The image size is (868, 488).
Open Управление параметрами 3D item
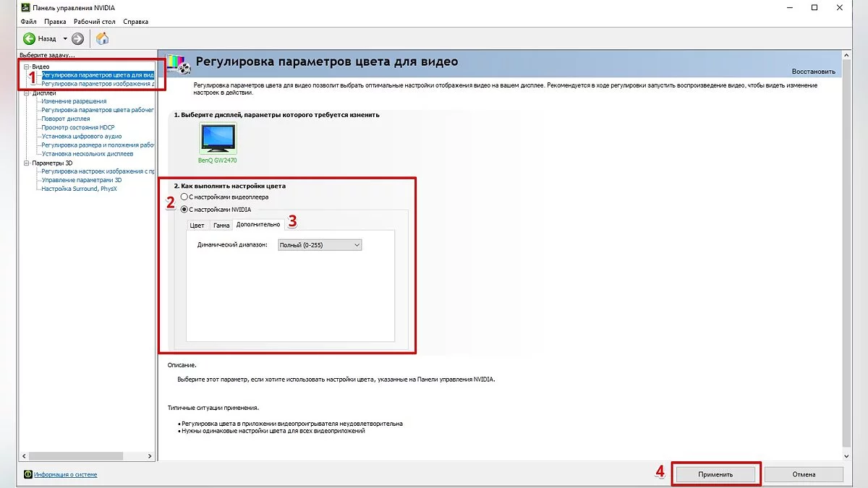[82, 180]
